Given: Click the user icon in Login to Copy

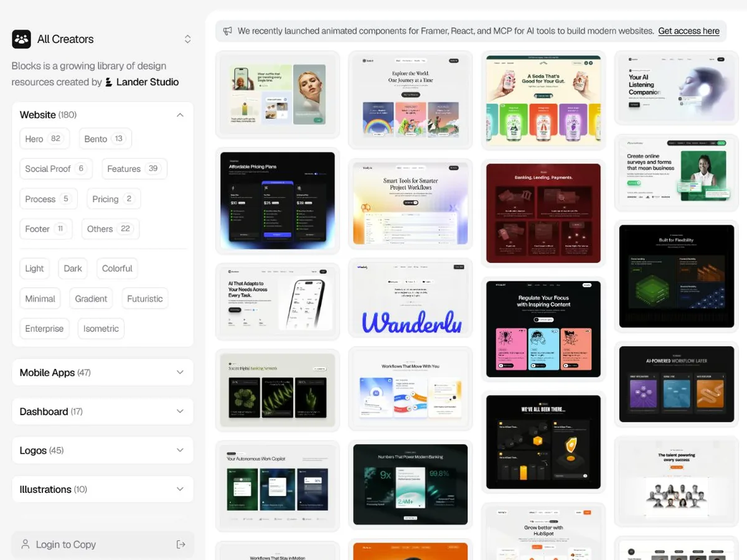Looking at the screenshot, I should (26, 544).
